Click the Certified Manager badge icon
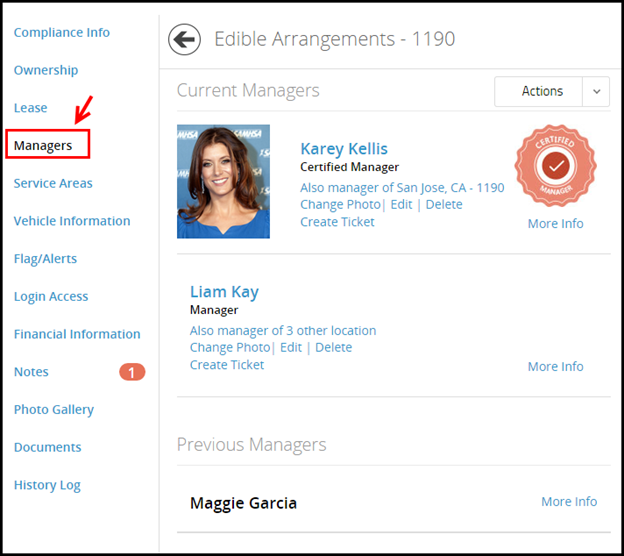Viewport: 624px width, 556px height. pos(556,166)
